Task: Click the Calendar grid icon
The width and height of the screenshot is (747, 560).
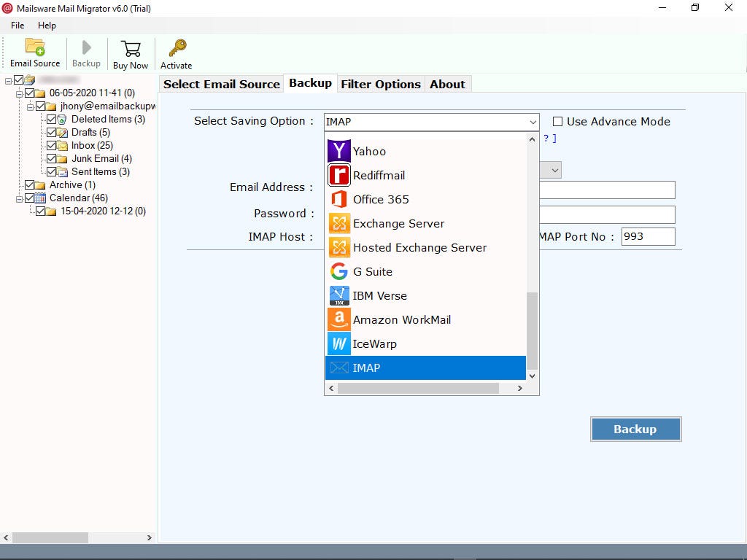Action: point(41,198)
